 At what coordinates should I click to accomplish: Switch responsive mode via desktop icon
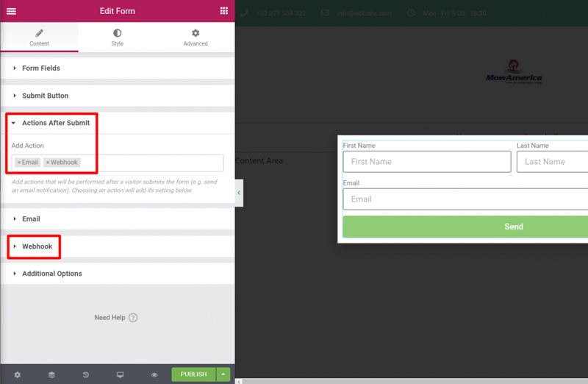pyautogui.click(x=120, y=374)
